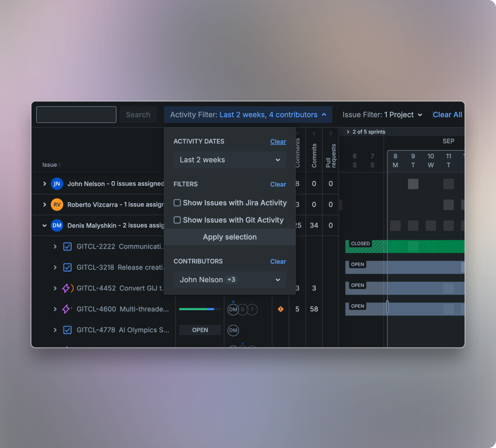Enable Show Issues with Jira Activity
The width and height of the screenshot is (496, 448).
point(178,203)
